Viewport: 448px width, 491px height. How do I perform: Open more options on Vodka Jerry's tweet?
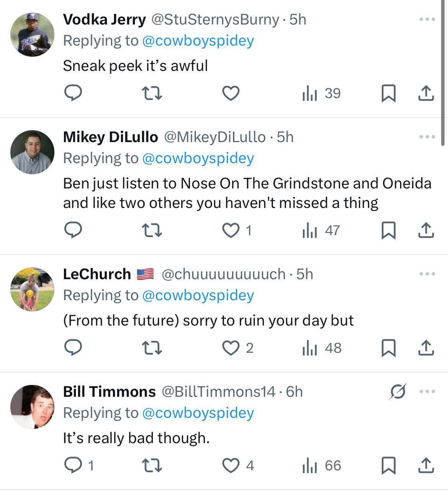[x=427, y=19]
